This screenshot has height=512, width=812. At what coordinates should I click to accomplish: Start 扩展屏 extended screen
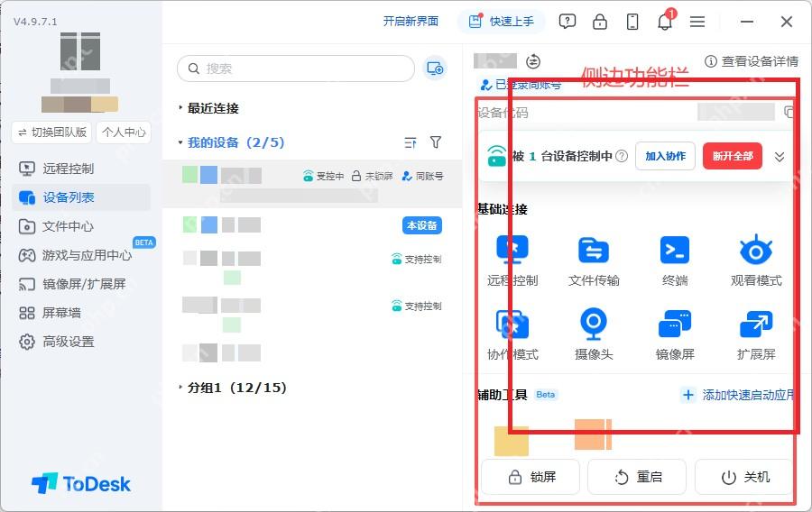click(x=756, y=335)
